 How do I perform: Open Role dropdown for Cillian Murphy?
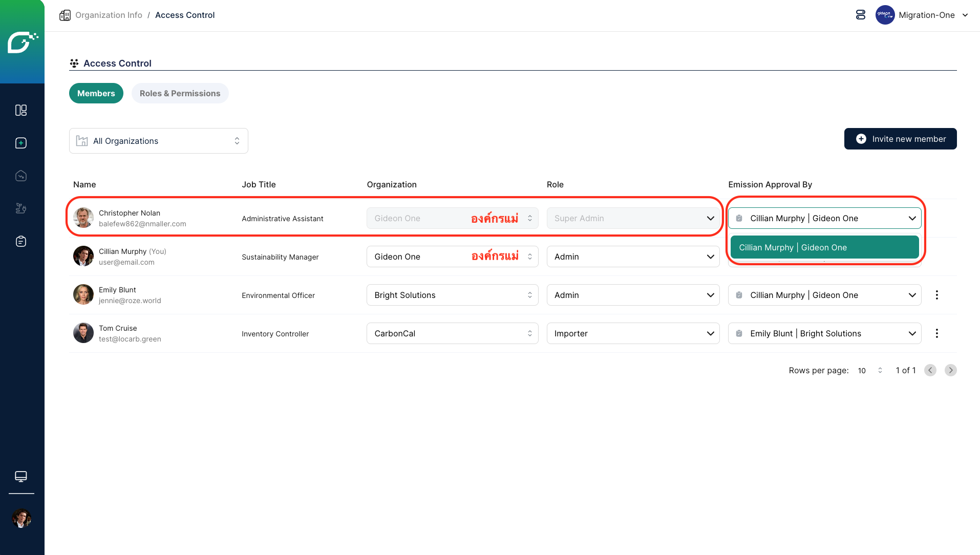pos(633,257)
